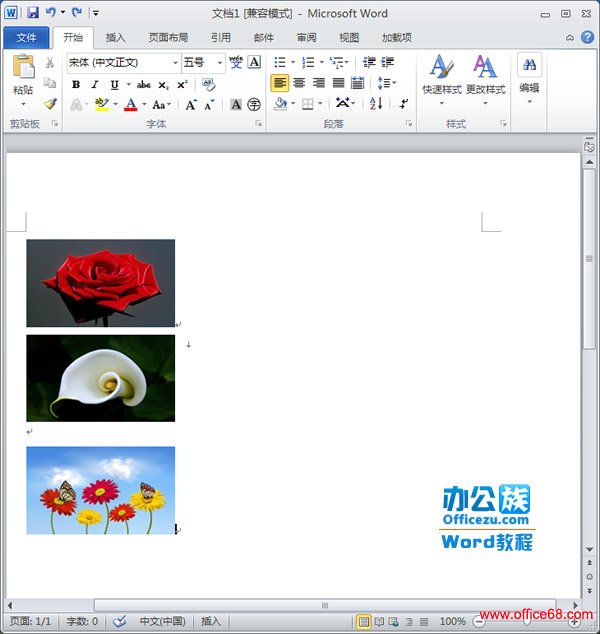
Task: Switch to Print Layout view in status bar
Action: click(363, 621)
